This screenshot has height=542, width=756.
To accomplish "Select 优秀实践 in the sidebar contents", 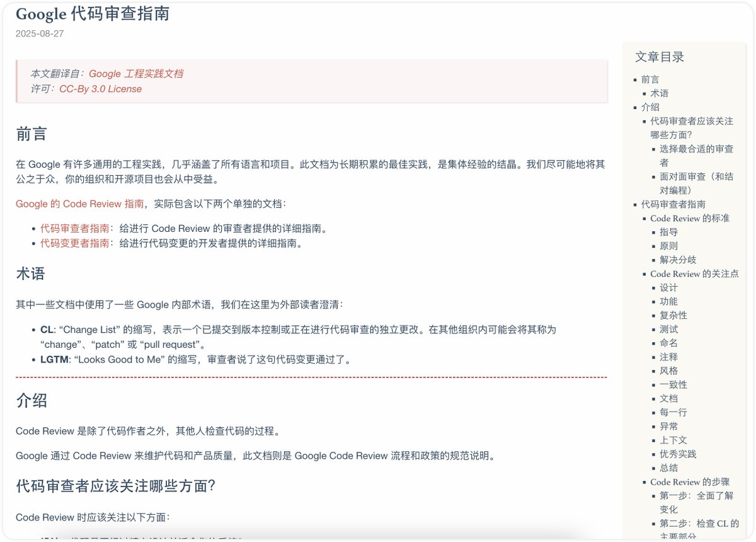I will coord(678,454).
